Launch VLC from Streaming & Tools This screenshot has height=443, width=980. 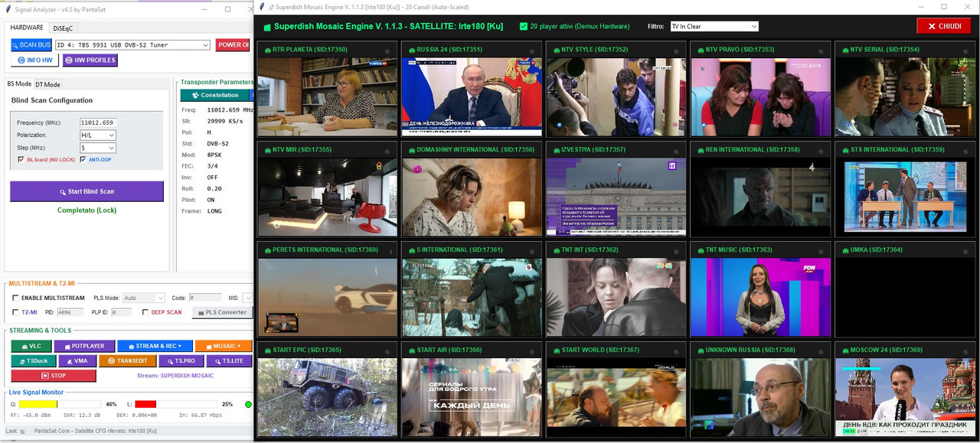pos(31,346)
